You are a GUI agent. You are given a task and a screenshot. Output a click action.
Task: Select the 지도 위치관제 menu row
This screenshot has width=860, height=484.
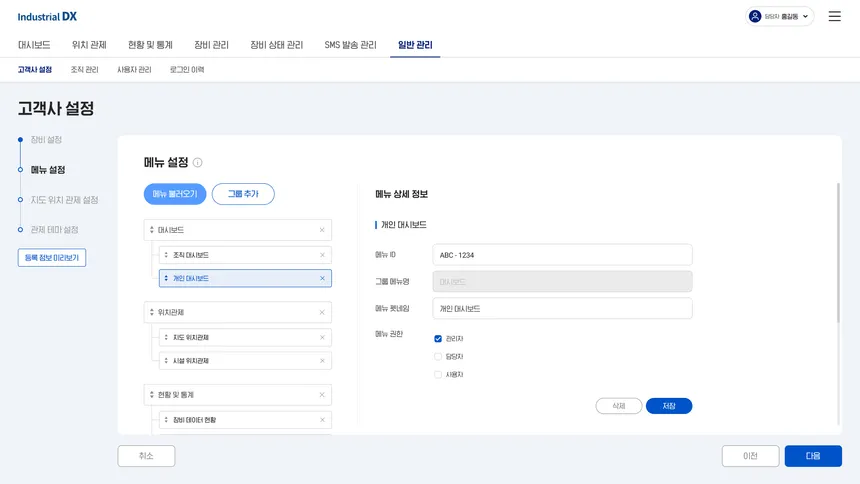click(x=245, y=337)
